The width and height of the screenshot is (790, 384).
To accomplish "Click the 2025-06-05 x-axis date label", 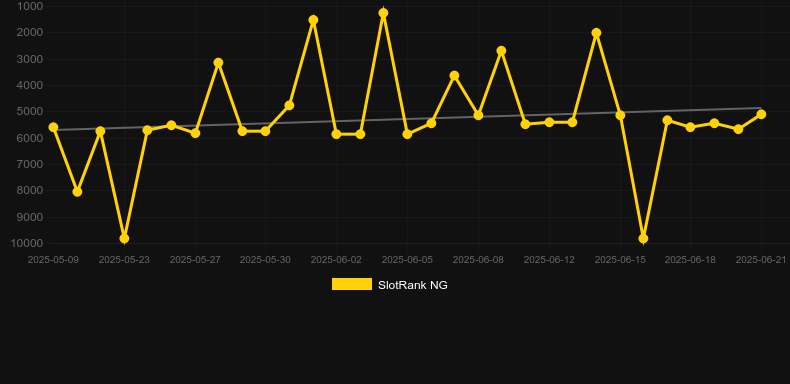I will [x=407, y=260].
